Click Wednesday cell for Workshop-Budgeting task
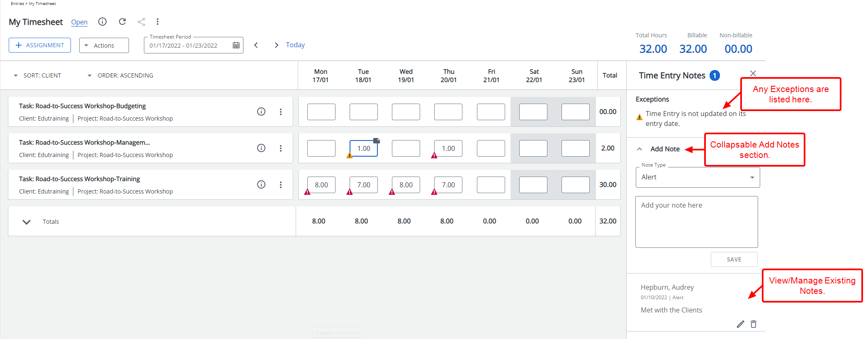 (x=406, y=112)
